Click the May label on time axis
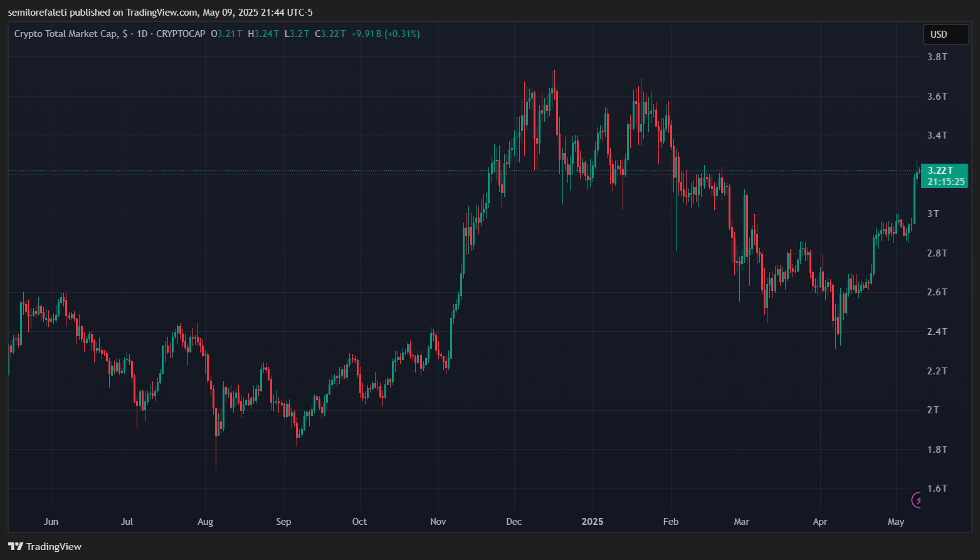 (x=897, y=522)
